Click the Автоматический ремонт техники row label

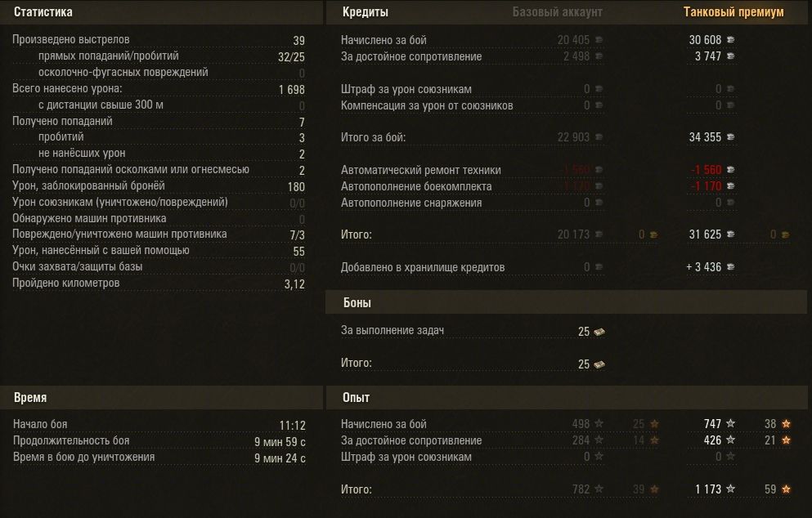pyautogui.click(x=420, y=170)
